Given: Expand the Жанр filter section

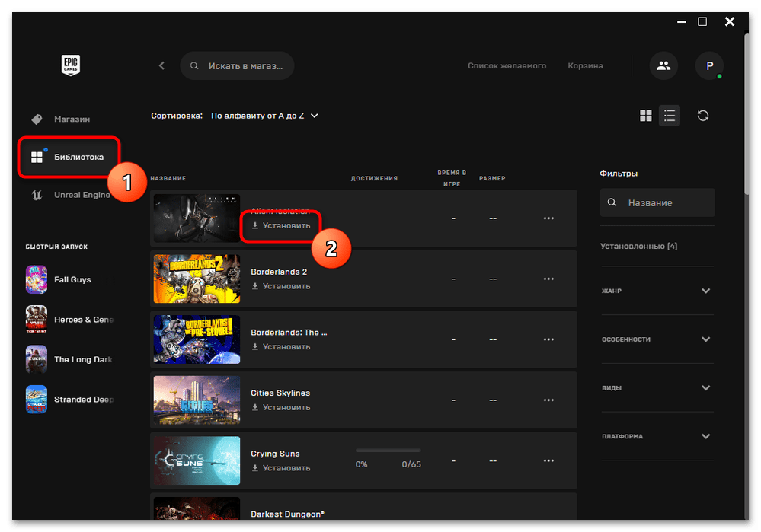Looking at the screenshot, I should [705, 291].
